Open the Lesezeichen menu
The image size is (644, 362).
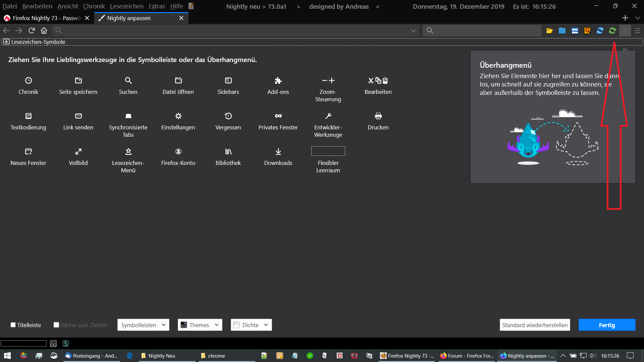click(126, 6)
